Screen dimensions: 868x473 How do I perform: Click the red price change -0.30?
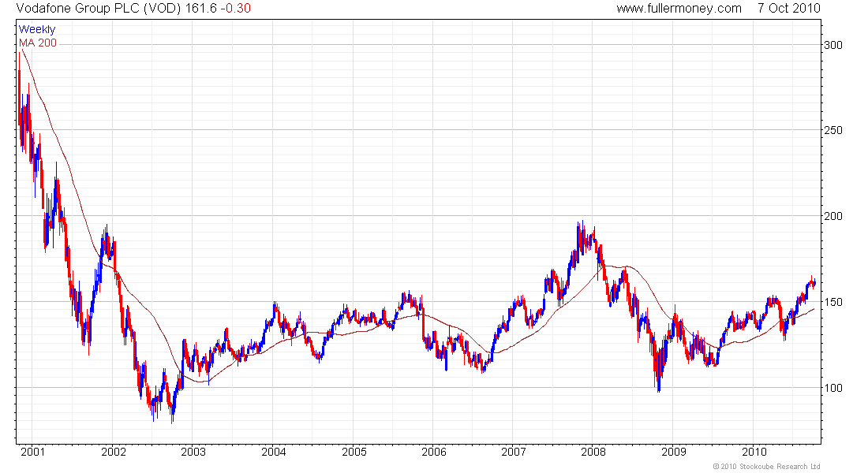pos(235,9)
